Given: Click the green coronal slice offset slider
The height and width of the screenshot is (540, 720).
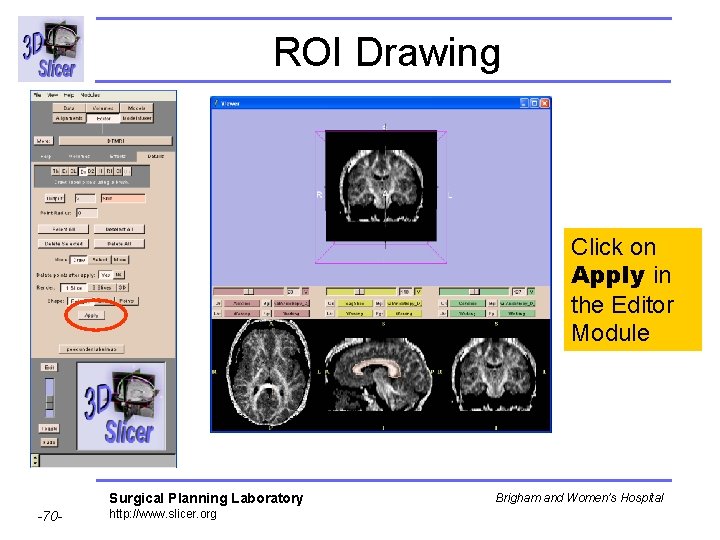Looking at the screenshot, I should (x=473, y=292).
